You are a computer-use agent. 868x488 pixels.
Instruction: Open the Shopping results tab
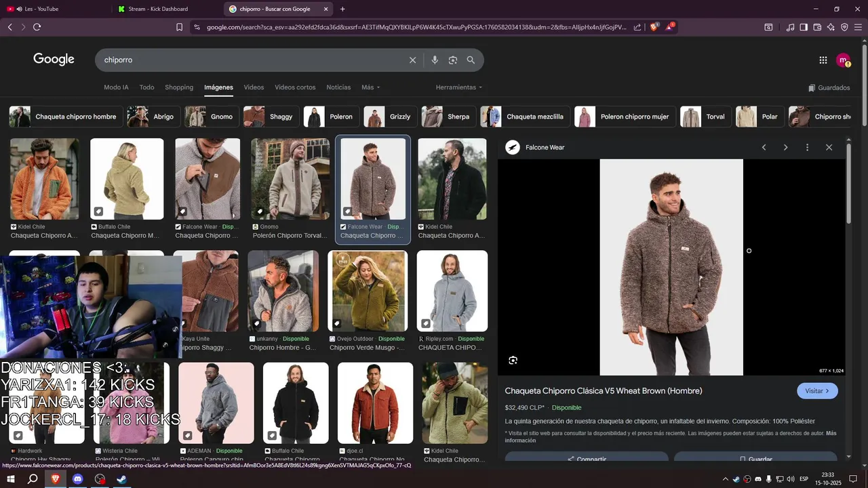(x=179, y=87)
